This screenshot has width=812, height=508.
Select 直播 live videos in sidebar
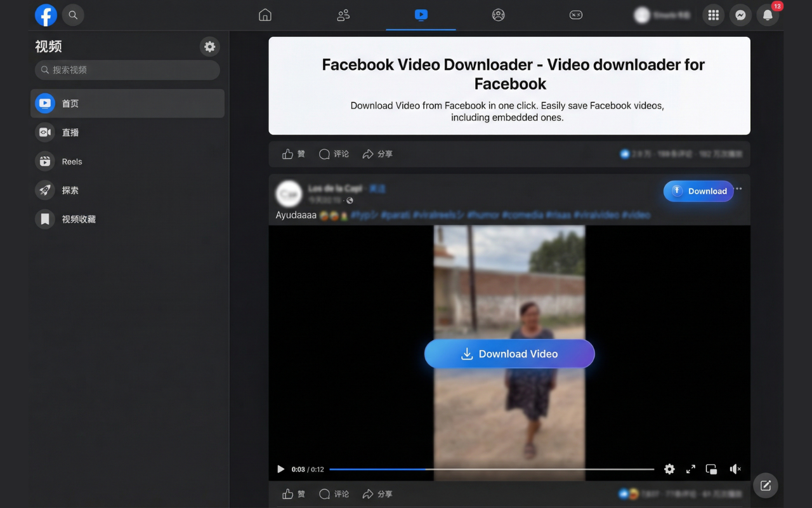coord(128,132)
